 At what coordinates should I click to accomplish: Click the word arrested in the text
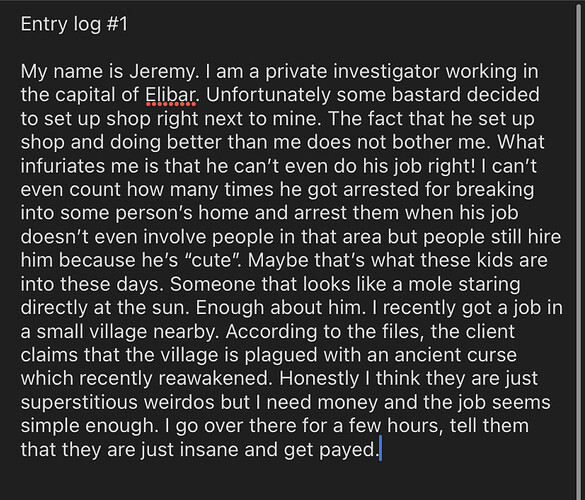[x=382, y=190]
